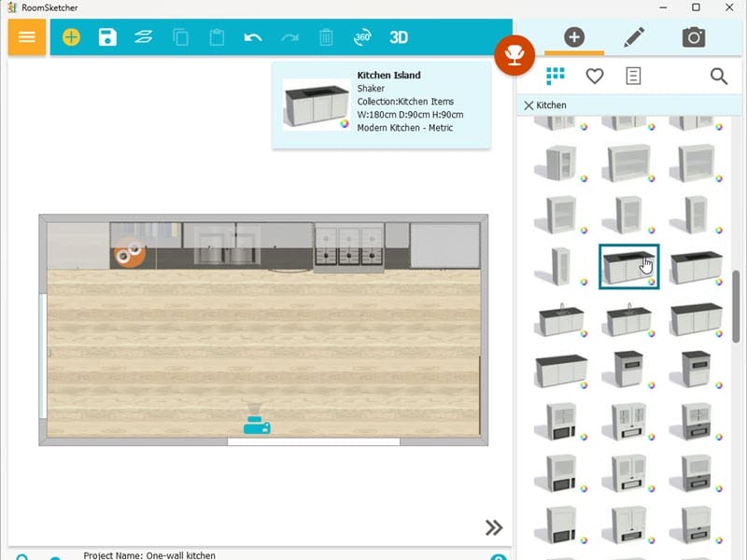Open the orange hamburger main menu

[x=25, y=37]
